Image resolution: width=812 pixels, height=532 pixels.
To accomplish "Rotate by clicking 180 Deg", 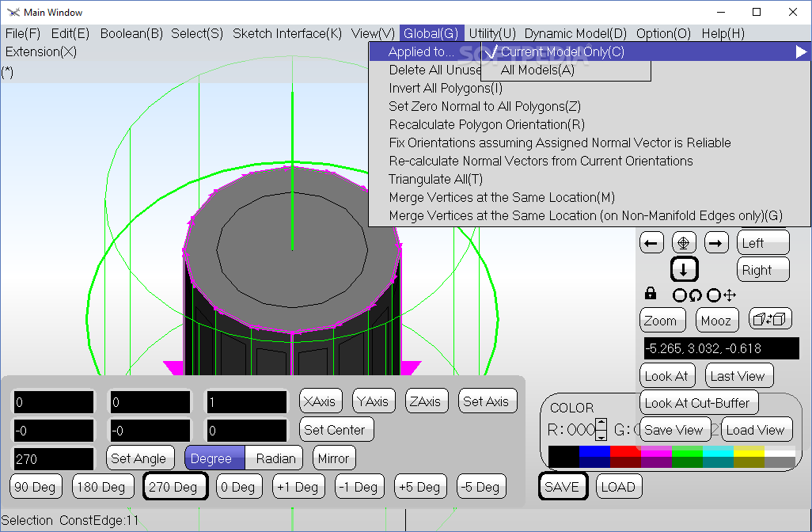I will tap(103, 486).
